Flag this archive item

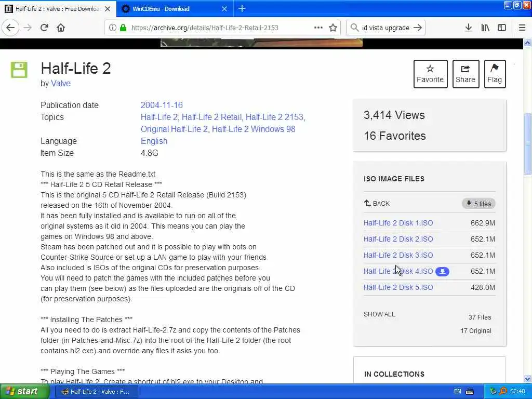click(495, 74)
